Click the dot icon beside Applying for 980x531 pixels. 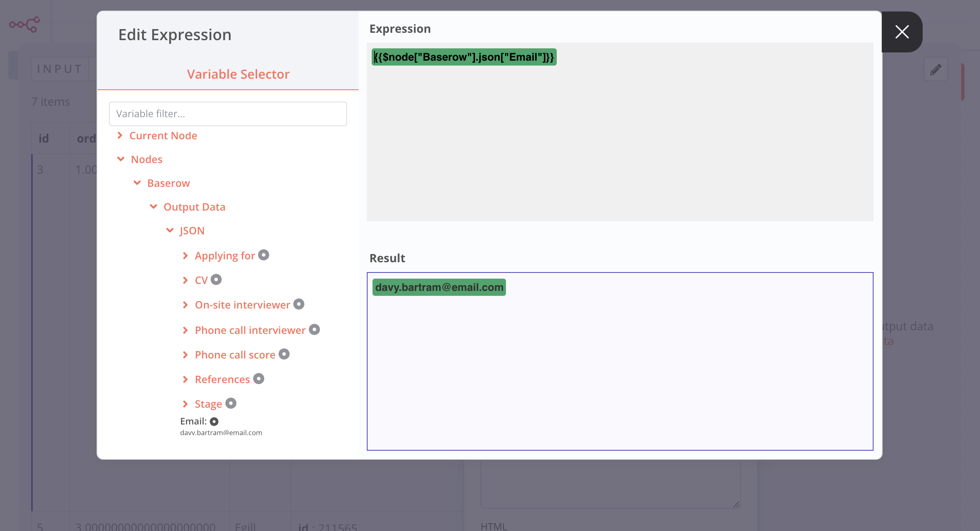[264, 255]
